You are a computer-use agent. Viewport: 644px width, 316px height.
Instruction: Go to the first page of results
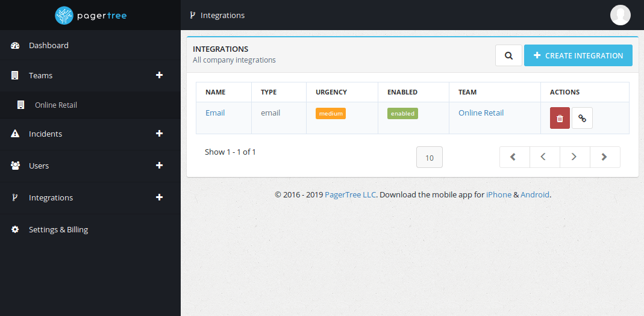(514, 157)
